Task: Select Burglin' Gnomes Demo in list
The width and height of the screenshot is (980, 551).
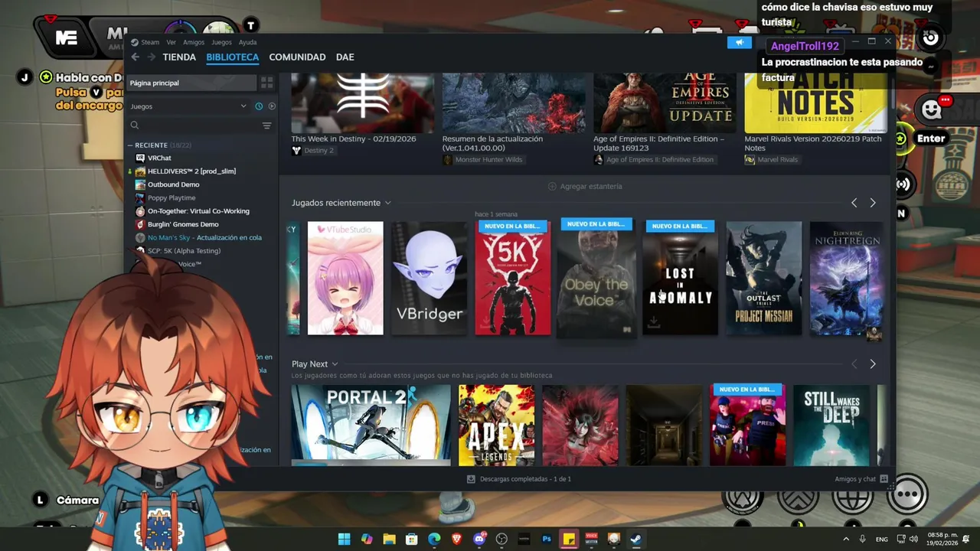Action: tap(183, 224)
